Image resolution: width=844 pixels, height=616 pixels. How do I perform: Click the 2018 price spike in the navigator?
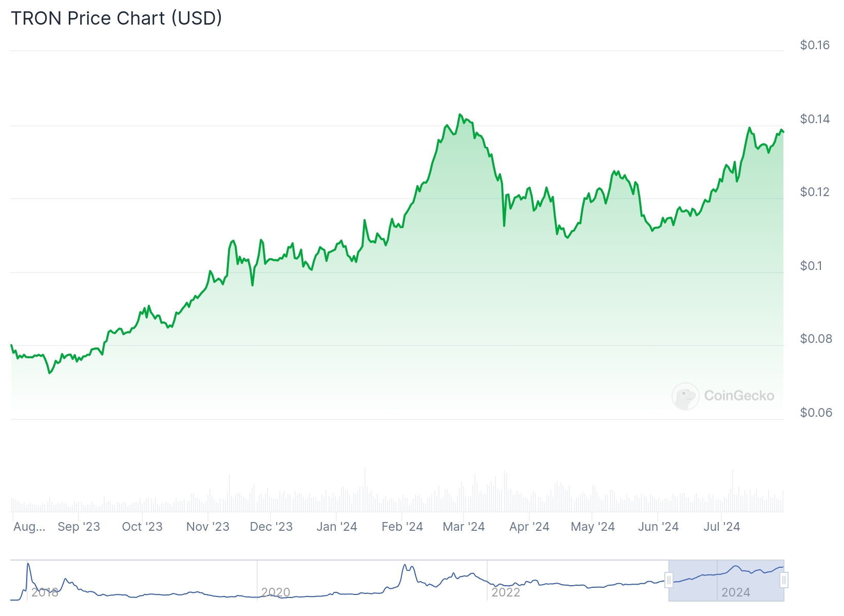[28, 566]
